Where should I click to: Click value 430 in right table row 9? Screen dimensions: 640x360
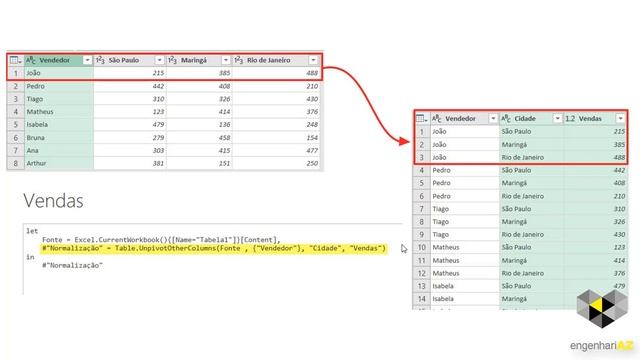click(595, 235)
